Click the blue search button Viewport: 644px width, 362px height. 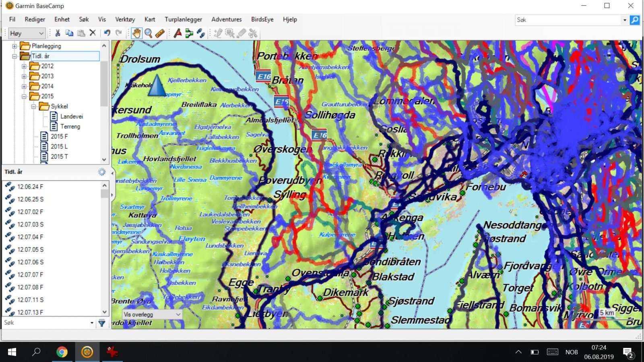pyautogui.click(x=635, y=20)
